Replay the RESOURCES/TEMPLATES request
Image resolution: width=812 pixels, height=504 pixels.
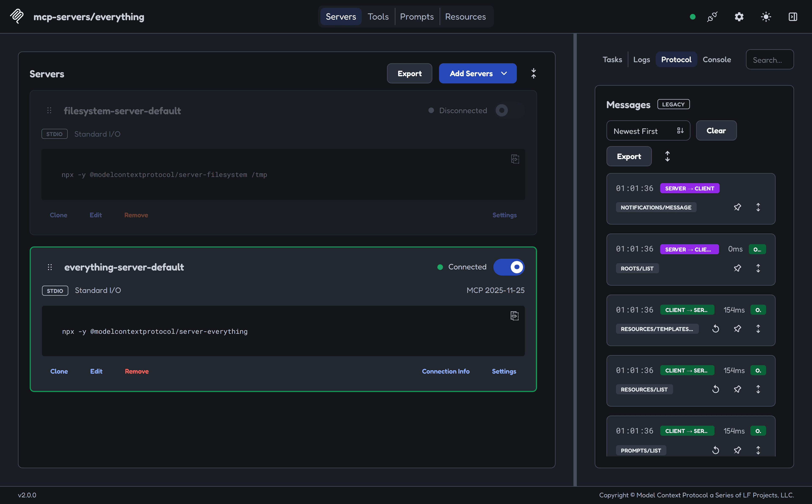coord(715,329)
